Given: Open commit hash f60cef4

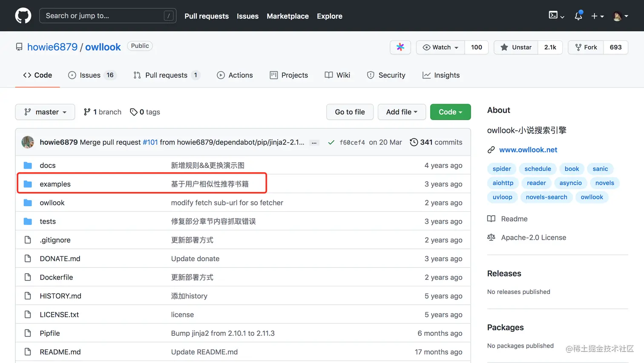Looking at the screenshot, I should pos(352,143).
